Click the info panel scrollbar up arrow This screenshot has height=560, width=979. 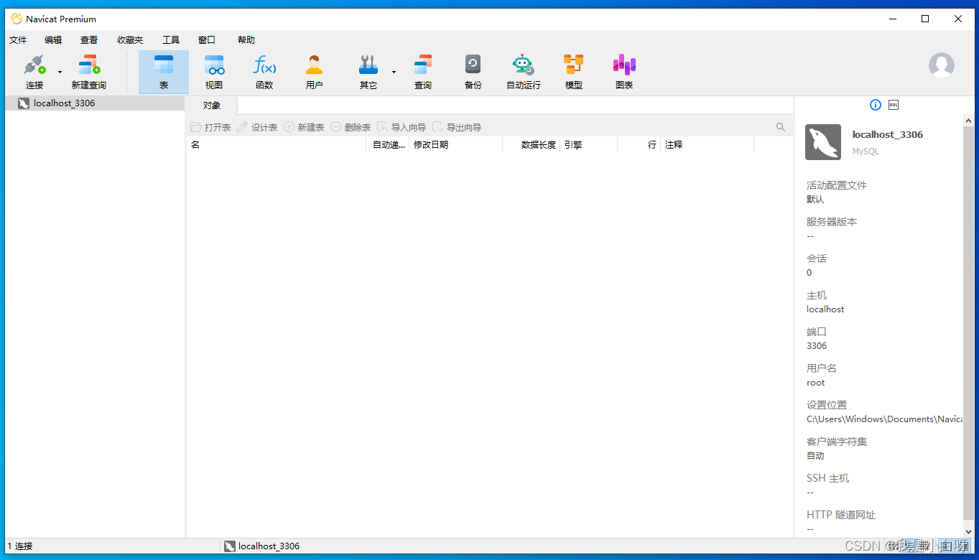pyautogui.click(x=968, y=121)
